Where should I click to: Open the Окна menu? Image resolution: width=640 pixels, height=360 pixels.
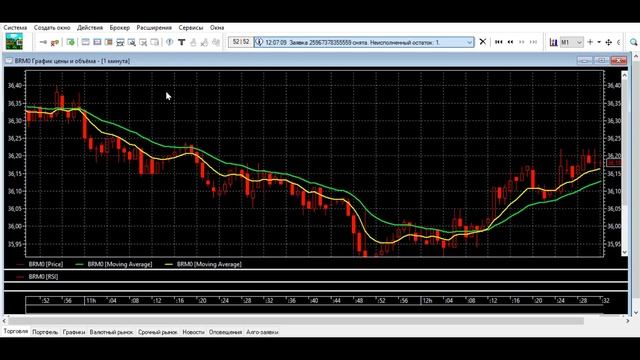coord(217,27)
